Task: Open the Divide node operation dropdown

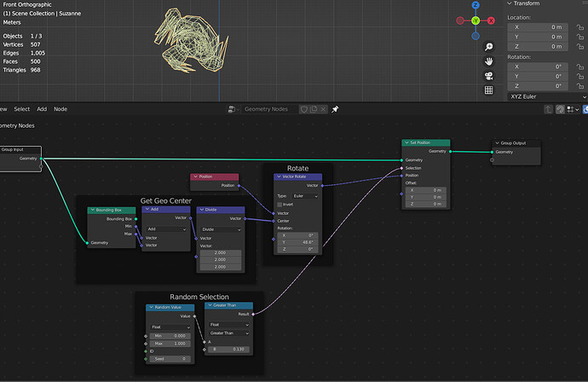Action: pos(221,229)
